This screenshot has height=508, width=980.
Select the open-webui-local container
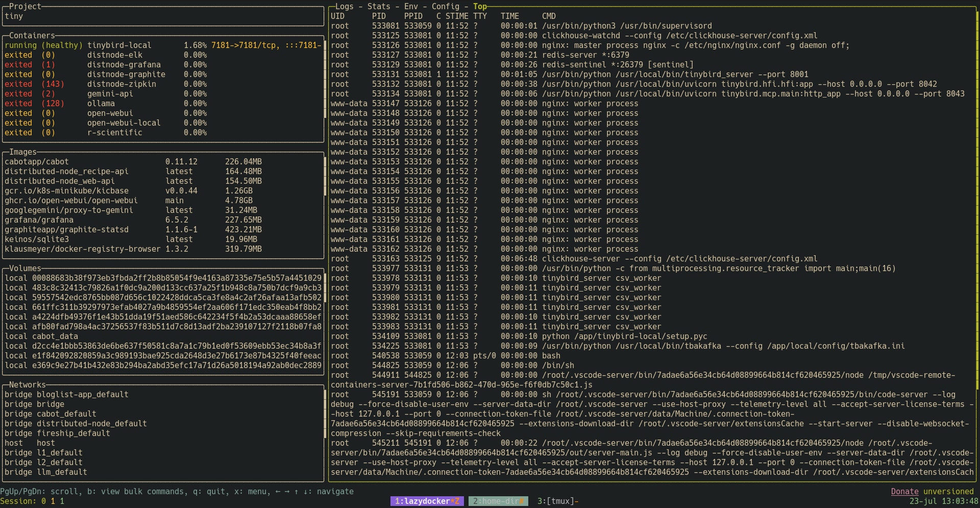click(x=124, y=123)
